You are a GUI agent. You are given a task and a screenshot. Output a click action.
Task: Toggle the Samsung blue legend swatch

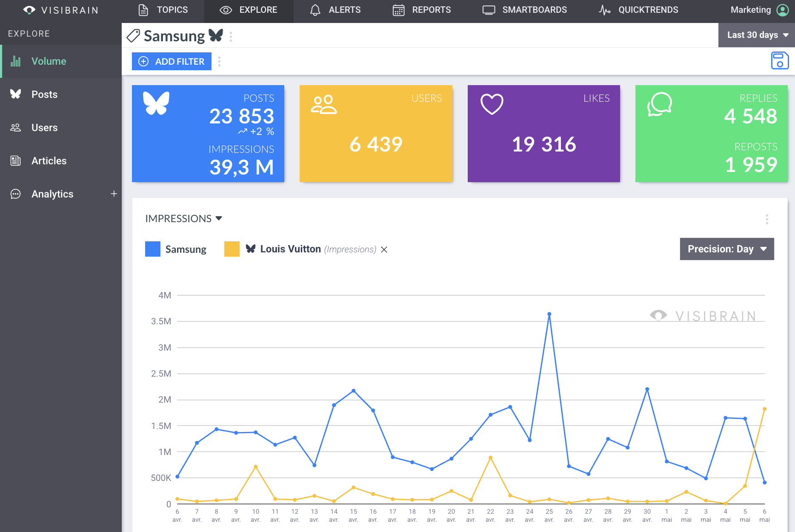pos(153,249)
